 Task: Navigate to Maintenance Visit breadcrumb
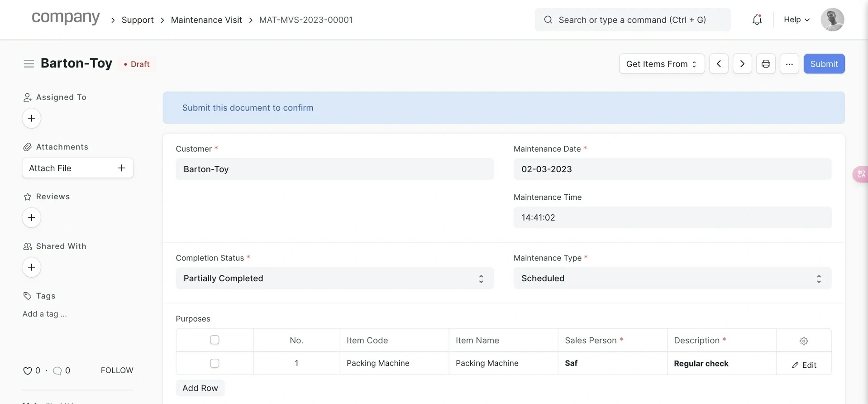click(x=206, y=20)
